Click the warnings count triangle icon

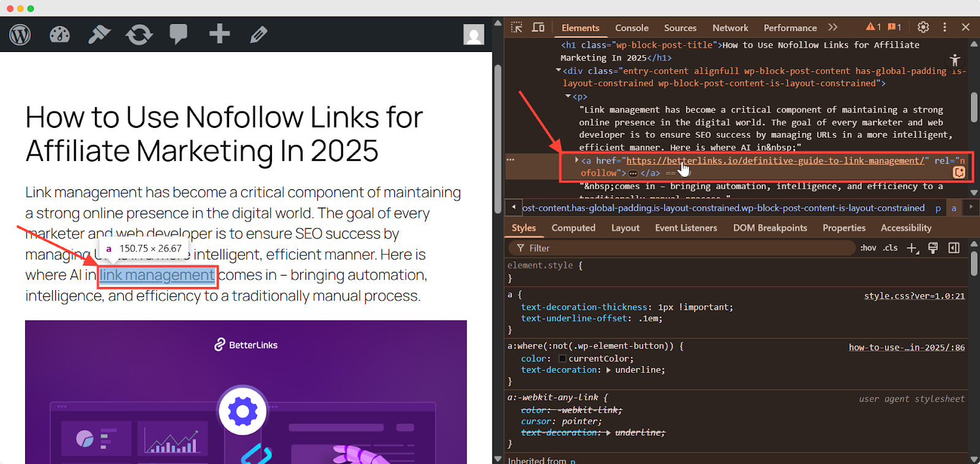click(873, 27)
